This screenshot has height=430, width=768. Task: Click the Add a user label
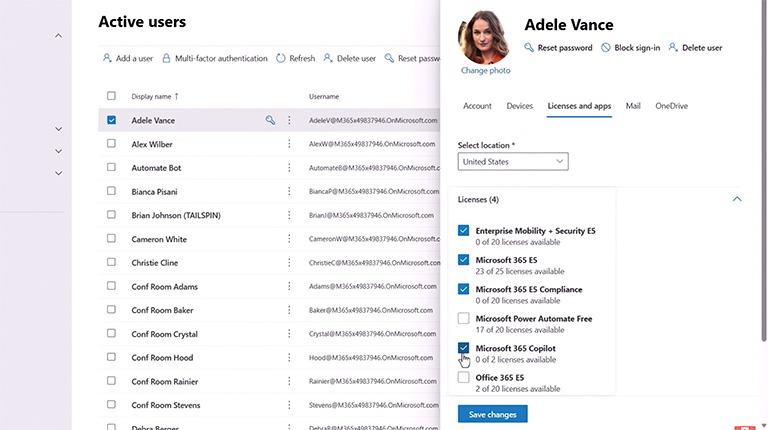coord(134,58)
